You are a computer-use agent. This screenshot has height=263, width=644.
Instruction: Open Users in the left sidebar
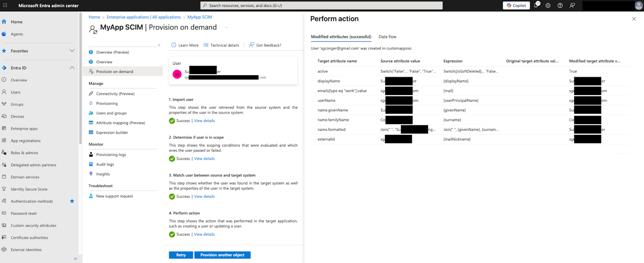(15, 92)
